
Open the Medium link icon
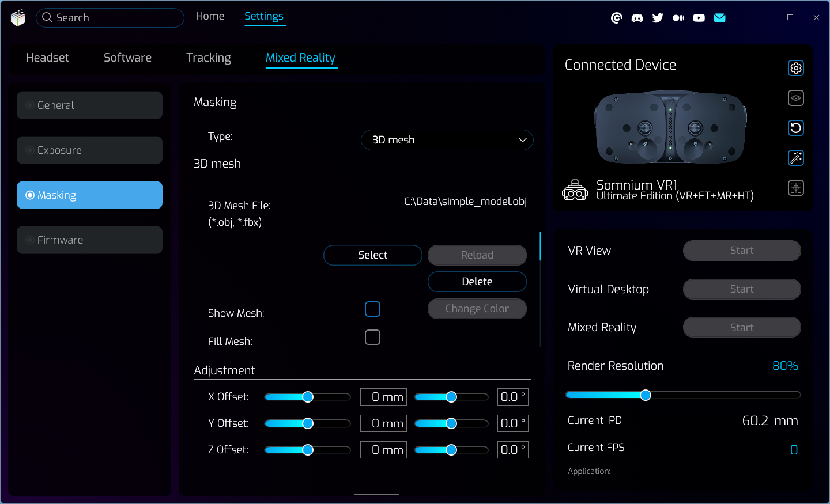pos(678,18)
